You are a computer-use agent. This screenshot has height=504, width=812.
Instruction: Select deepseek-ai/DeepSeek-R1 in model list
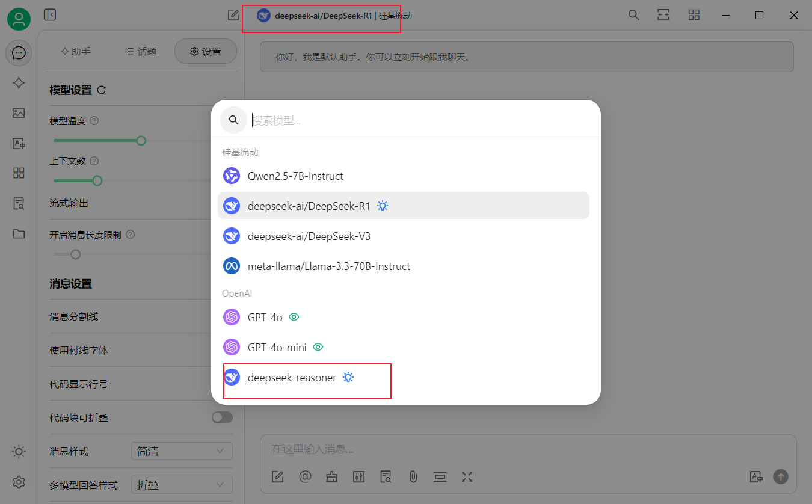pos(403,206)
